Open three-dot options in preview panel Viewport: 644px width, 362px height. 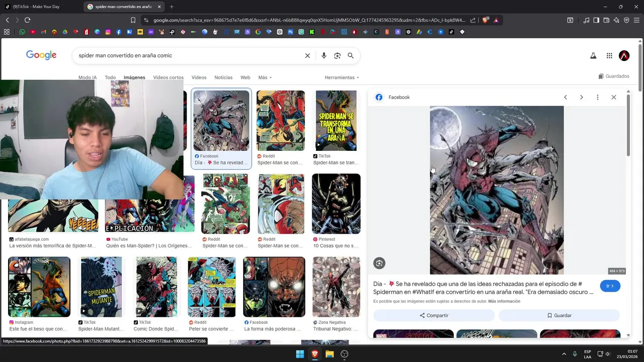coord(598,98)
